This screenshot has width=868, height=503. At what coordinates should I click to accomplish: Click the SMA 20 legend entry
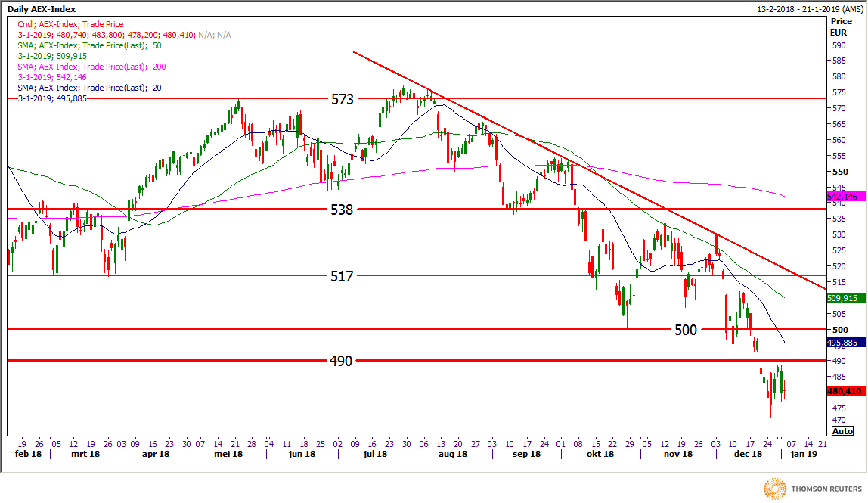point(88,88)
